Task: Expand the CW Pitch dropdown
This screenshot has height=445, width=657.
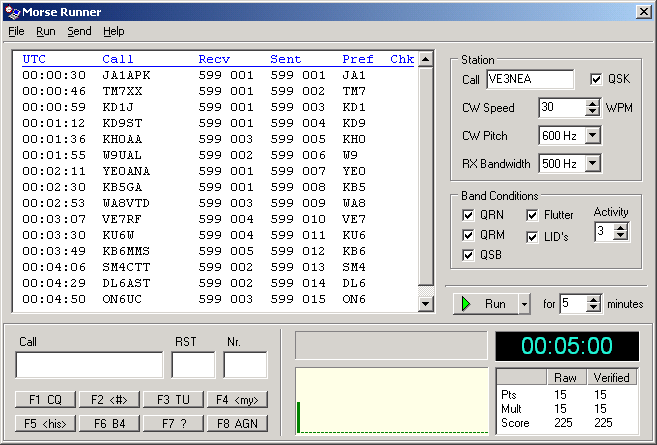Action: [592, 135]
